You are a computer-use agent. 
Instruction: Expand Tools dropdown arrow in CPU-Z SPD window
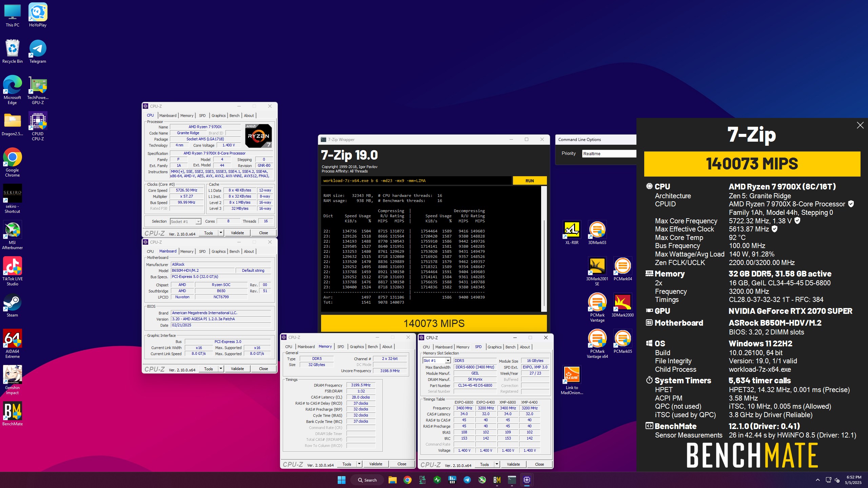(x=497, y=464)
